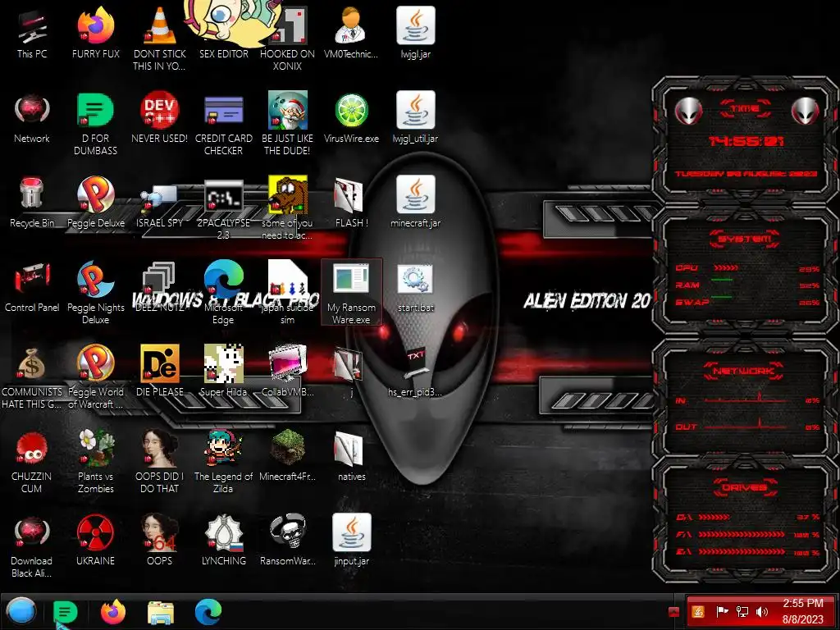Select VirusWire.exe lime icon
Screen dimensions: 840x630
pyautogui.click(x=351, y=118)
